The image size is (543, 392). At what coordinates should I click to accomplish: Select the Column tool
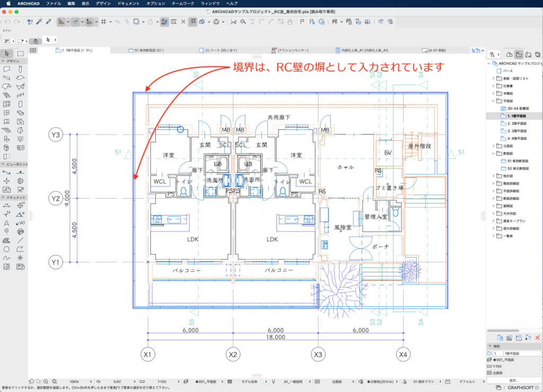click(x=21, y=69)
